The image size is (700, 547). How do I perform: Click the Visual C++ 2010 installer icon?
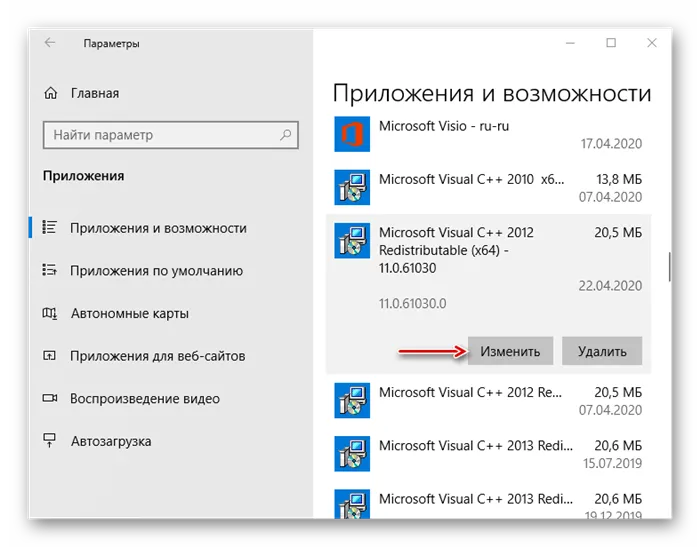pos(351,187)
